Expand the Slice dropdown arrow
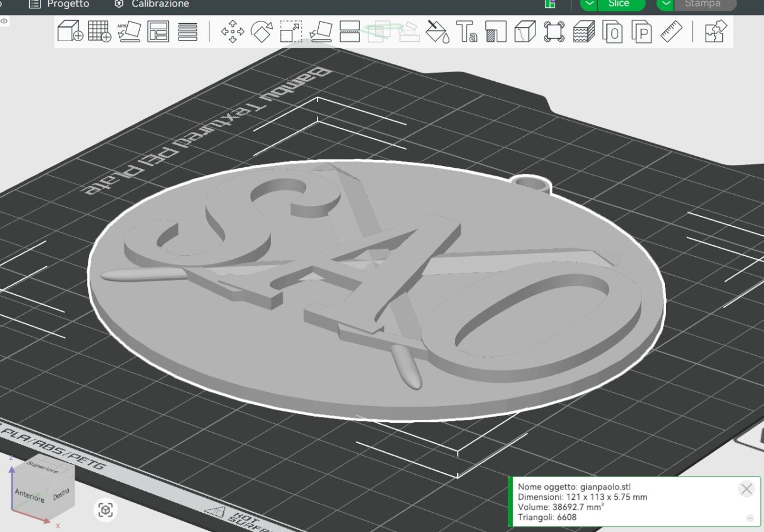This screenshot has height=532, width=764. 590,4
